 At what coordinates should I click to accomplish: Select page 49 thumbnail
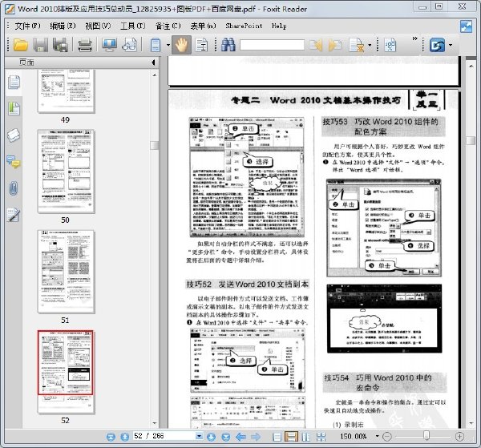(66, 91)
